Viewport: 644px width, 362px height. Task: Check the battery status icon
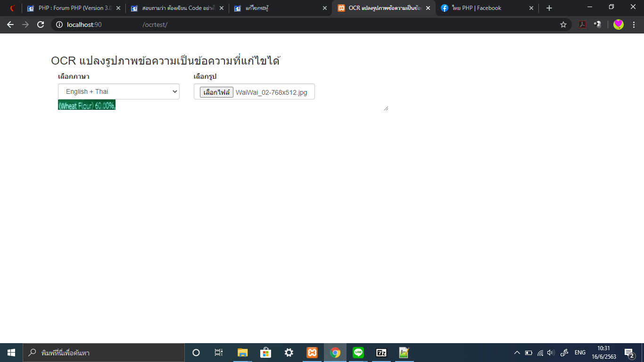(x=528, y=353)
